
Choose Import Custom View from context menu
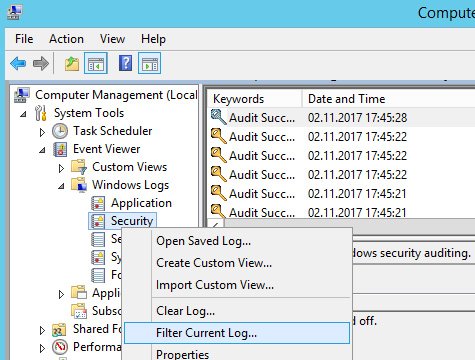pyautogui.click(x=237, y=285)
